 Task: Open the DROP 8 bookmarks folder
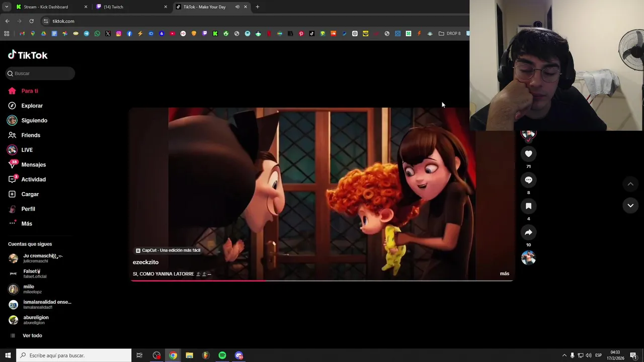450,34
